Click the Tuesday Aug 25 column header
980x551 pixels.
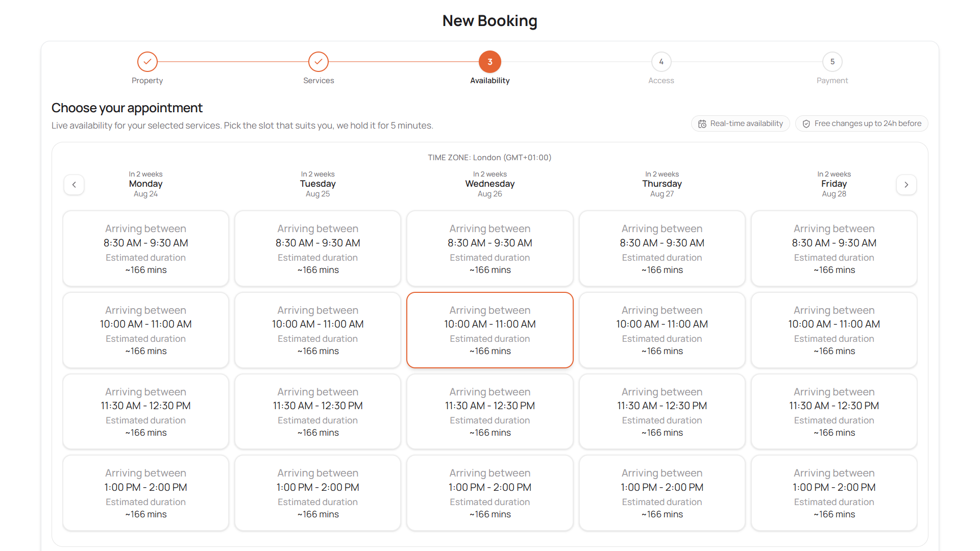317,184
